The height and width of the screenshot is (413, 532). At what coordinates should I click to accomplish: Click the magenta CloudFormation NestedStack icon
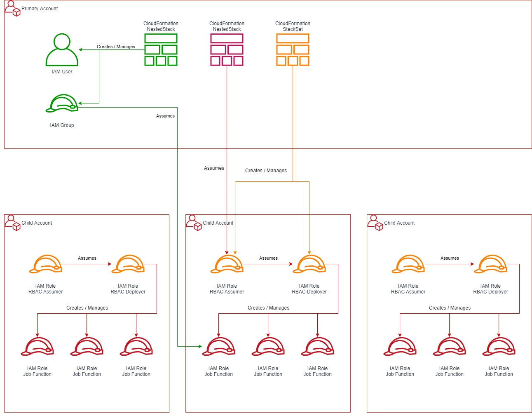point(227,49)
